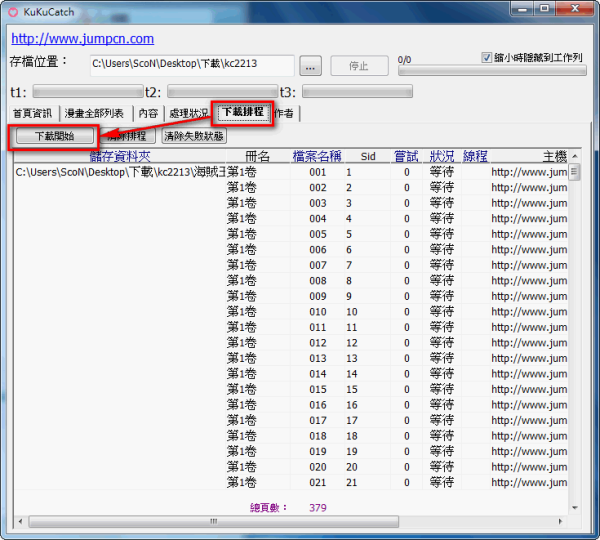Switch to the 漫畫全部列表 tab
600x540 pixels.
[x=95, y=113]
